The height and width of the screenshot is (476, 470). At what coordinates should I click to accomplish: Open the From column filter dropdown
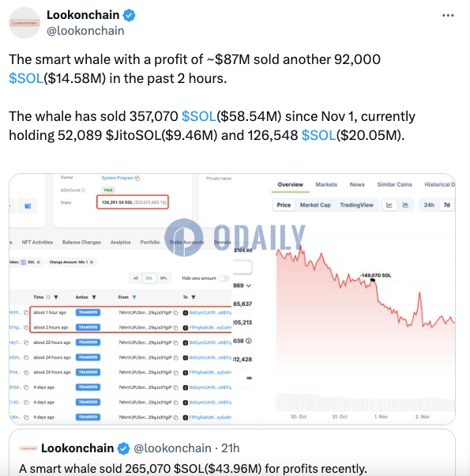tap(134, 297)
